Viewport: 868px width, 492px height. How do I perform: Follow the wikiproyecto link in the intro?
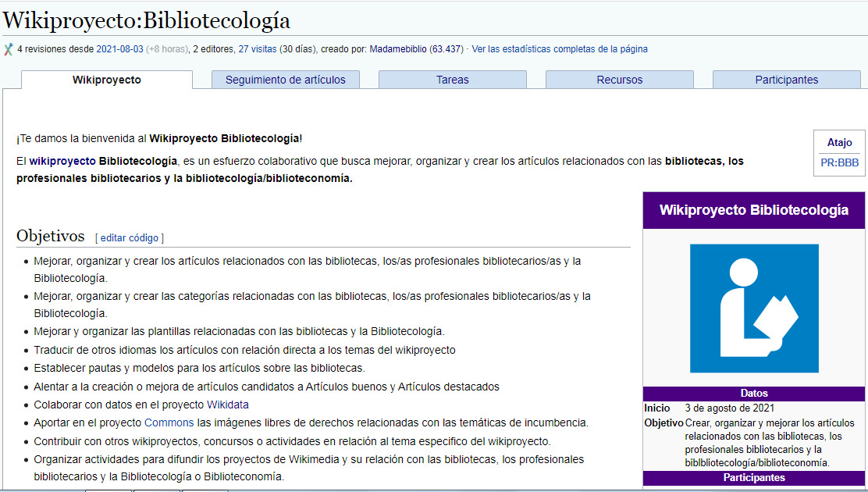(x=62, y=161)
